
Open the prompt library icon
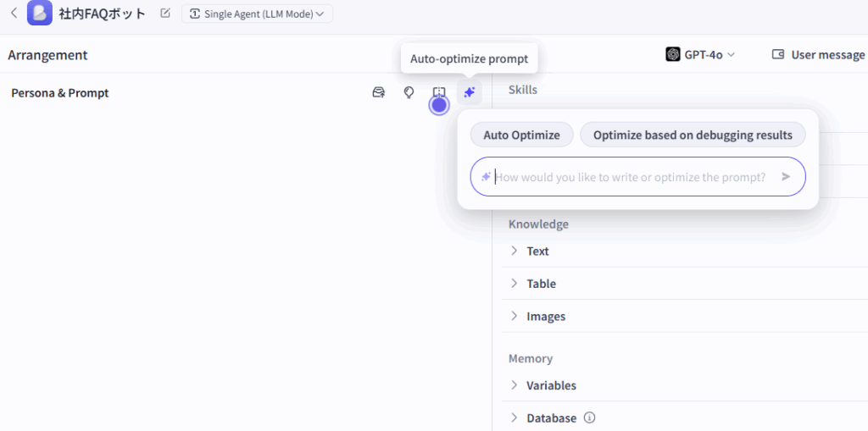click(x=379, y=92)
